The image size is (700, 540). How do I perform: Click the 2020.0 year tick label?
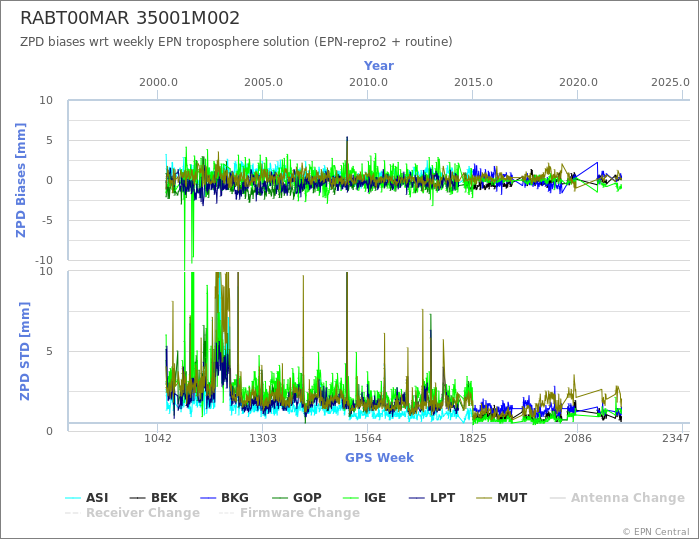[578, 83]
